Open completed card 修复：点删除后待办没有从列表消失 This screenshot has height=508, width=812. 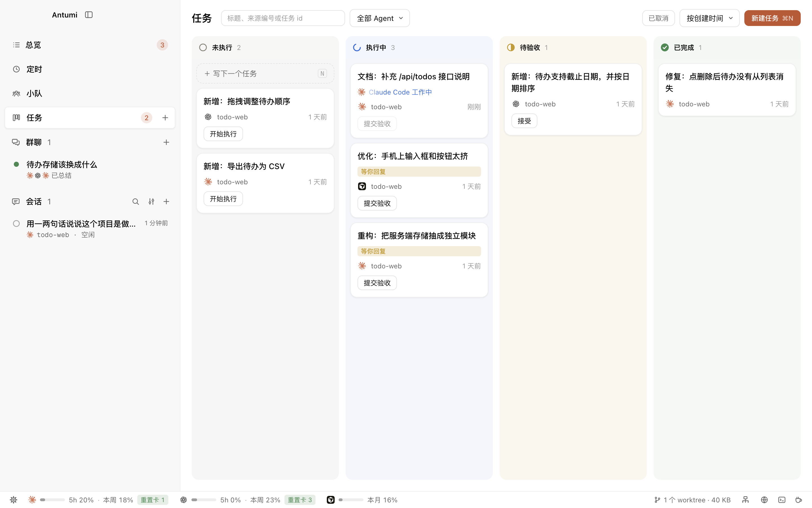pos(727,90)
